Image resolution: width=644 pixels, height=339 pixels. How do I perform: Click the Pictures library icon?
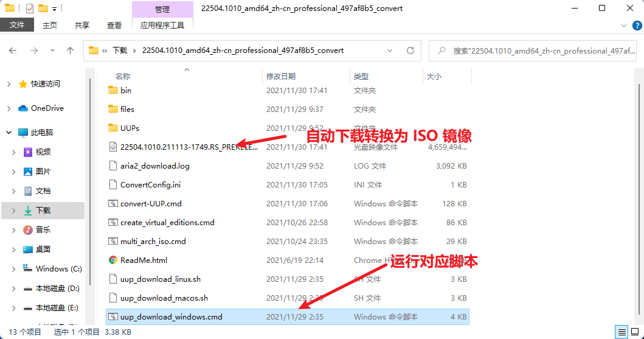(x=28, y=172)
